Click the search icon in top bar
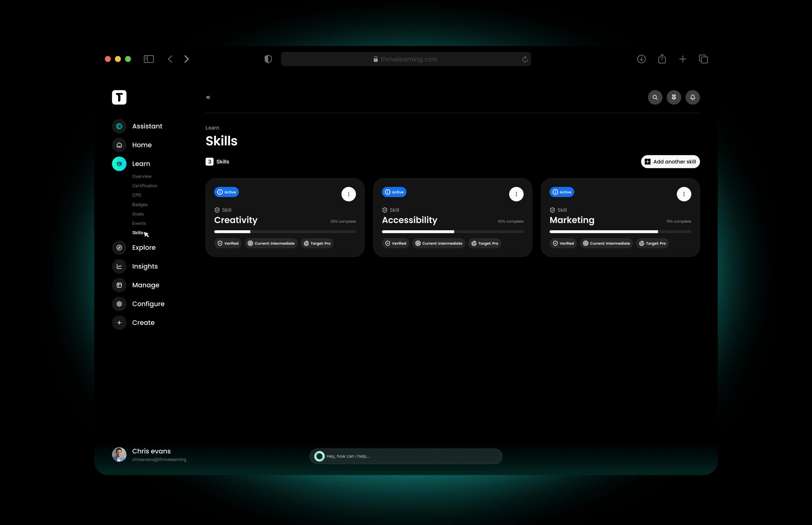 pyautogui.click(x=655, y=97)
